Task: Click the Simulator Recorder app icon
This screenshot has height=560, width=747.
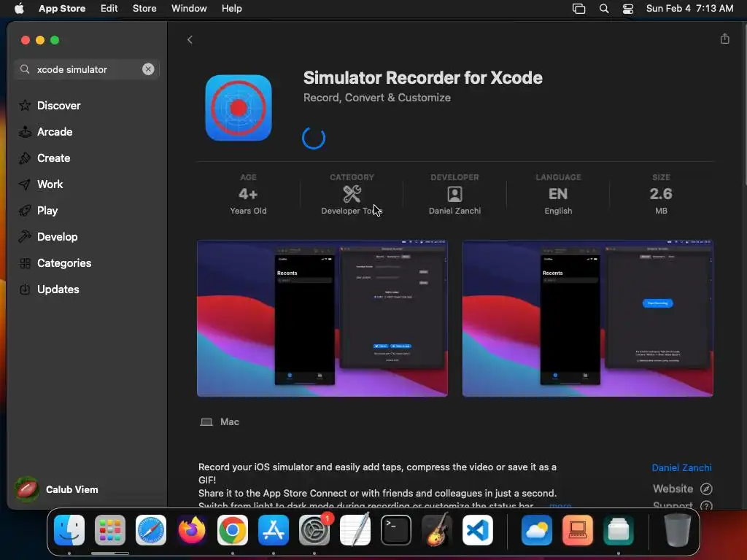Action: click(x=239, y=108)
